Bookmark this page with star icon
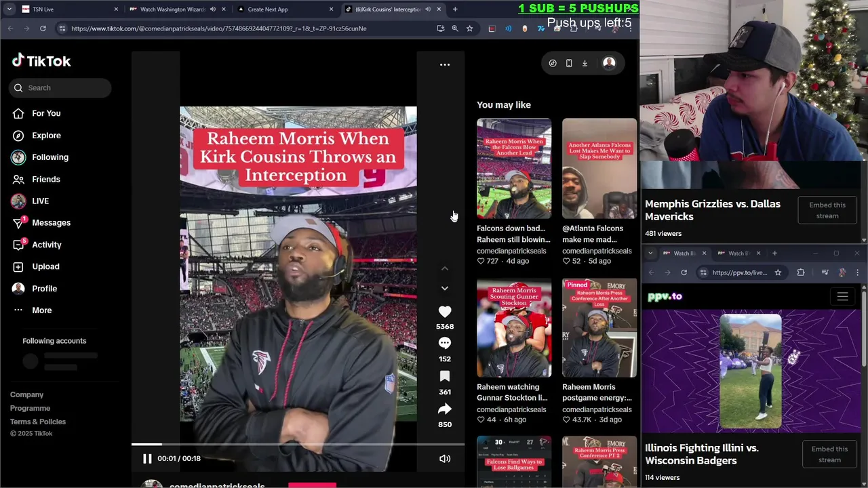Image resolution: width=868 pixels, height=488 pixels. 469,28
